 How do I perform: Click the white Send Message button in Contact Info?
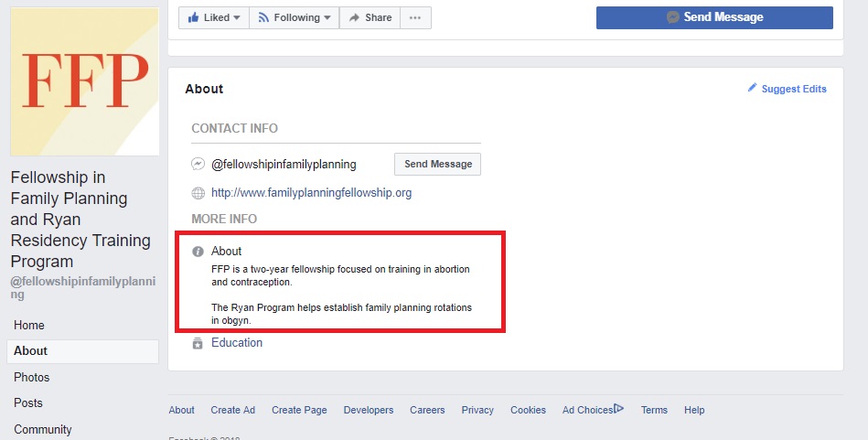pyautogui.click(x=437, y=164)
